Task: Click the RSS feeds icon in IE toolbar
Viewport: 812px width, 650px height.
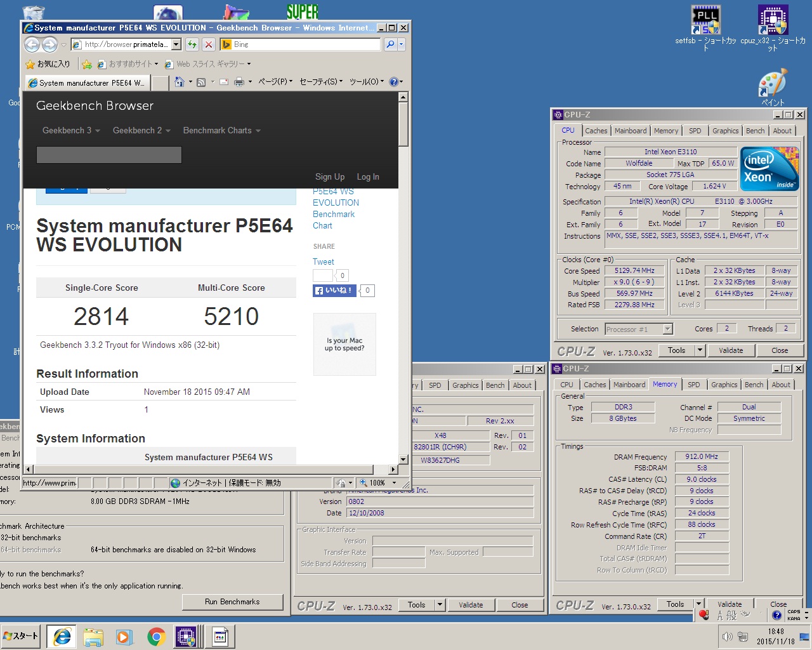Action: (201, 82)
